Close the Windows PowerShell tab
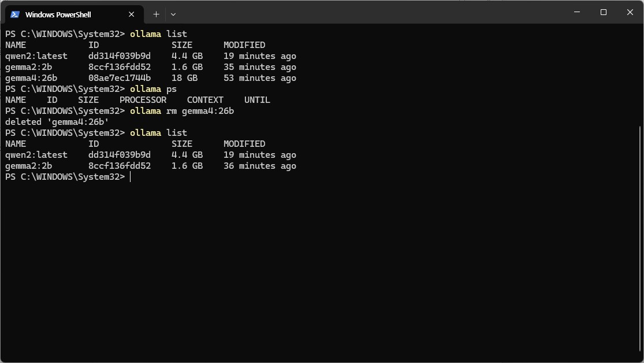The image size is (644, 363). [x=132, y=14]
